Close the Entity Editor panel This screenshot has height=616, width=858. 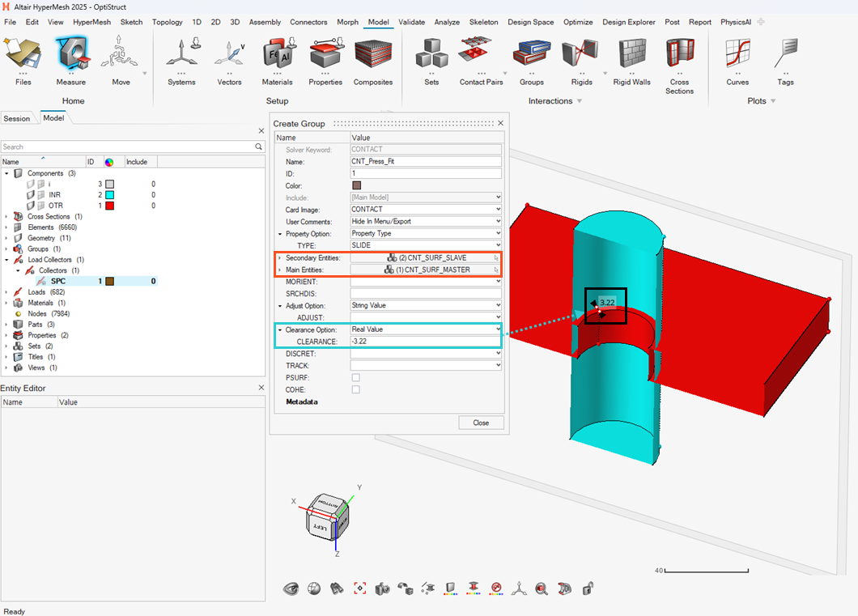(261, 387)
